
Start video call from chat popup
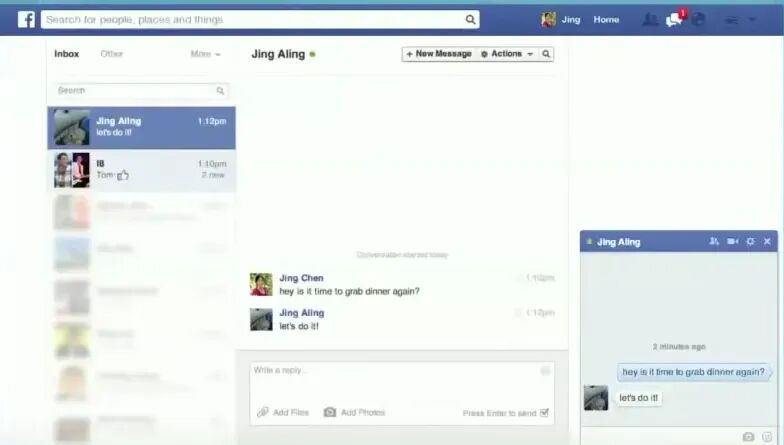732,242
